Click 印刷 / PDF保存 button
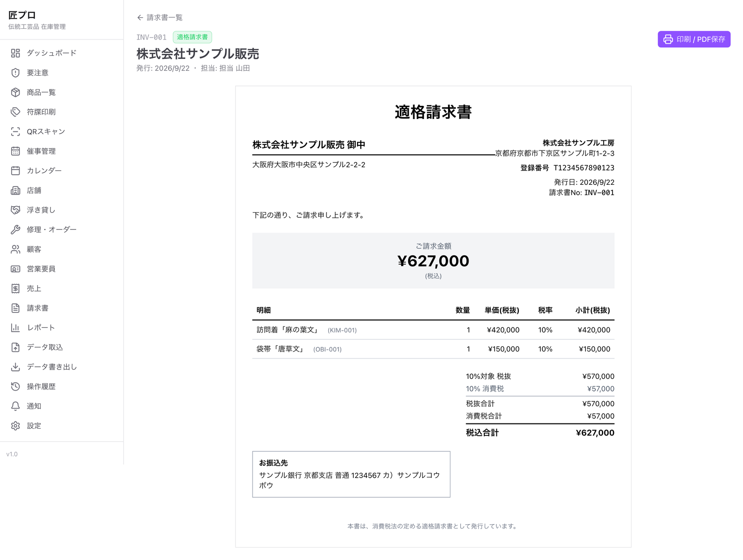This screenshot has height=560, width=743. [x=694, y=39]
